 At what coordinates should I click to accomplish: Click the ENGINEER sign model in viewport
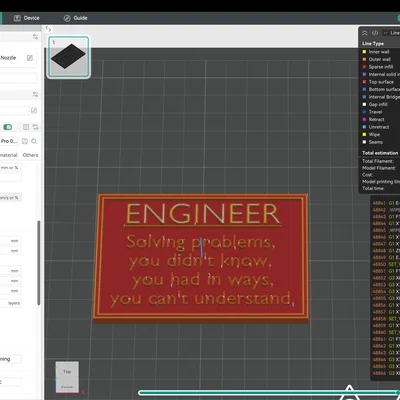pyautogui.click(x=201, y=258)
